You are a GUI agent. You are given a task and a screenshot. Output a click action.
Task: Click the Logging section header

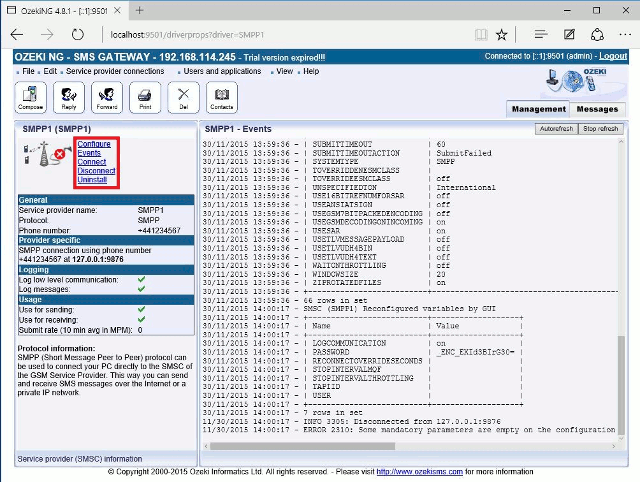[106, 270]
